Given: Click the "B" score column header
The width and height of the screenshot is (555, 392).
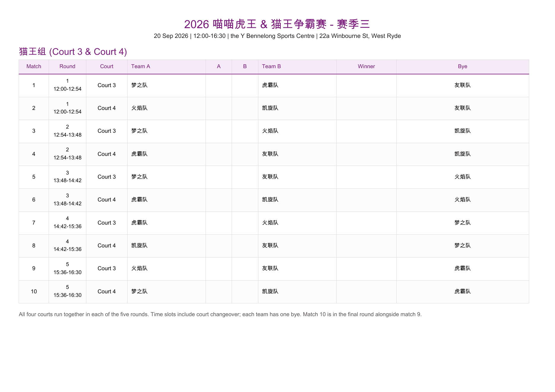Looking at the screenshot, I should coord(245,66).
